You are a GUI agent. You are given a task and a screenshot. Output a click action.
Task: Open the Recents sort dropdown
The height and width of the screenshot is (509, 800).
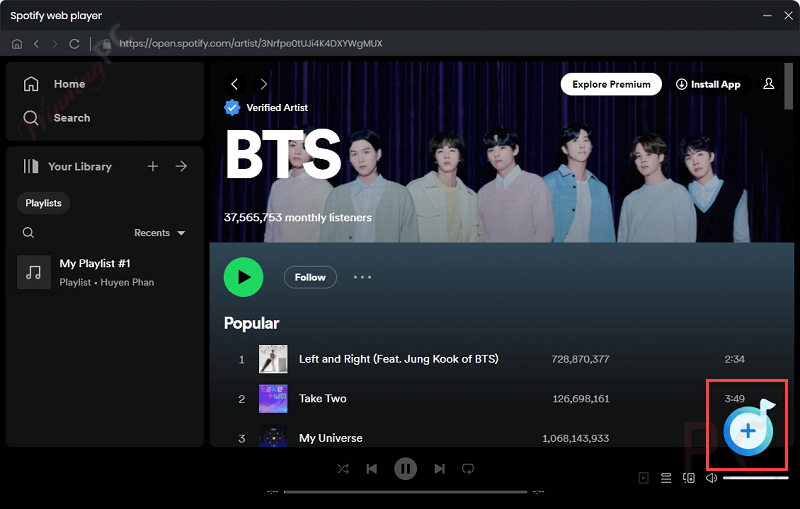pyautogui.click(x=160, y=233)
